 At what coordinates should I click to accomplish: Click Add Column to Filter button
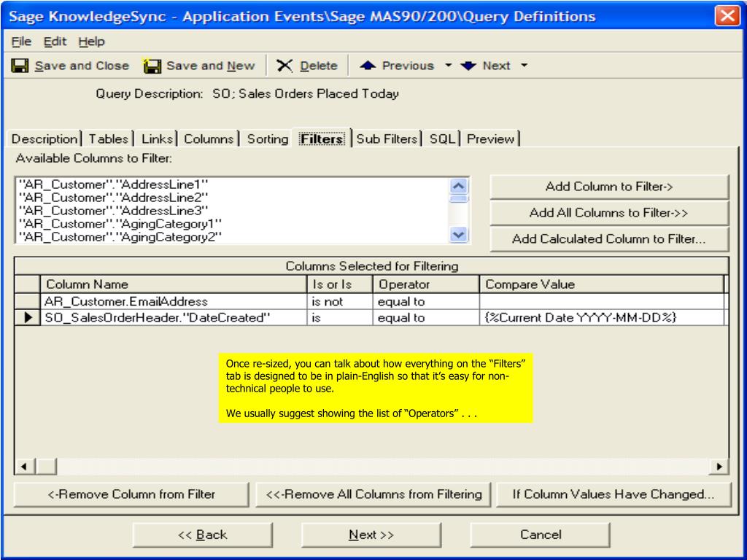coord(609,186)
